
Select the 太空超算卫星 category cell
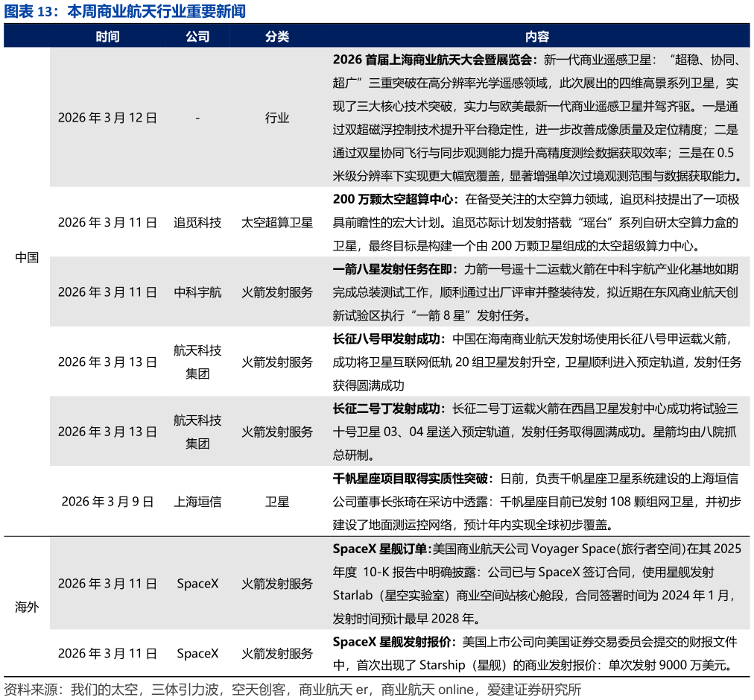(276, 222)
